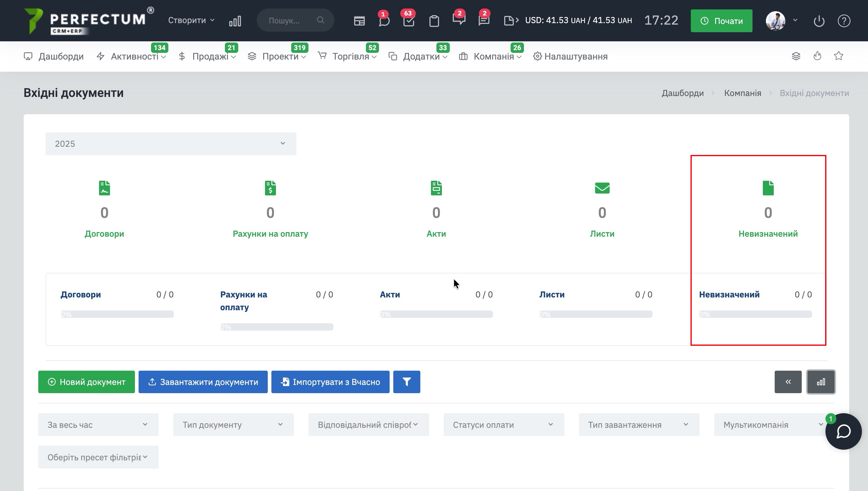This screenshot has width=868, height=491.
Task: Expand the Статуси оплати filter dropdown
Action: (x=504, y=424)
